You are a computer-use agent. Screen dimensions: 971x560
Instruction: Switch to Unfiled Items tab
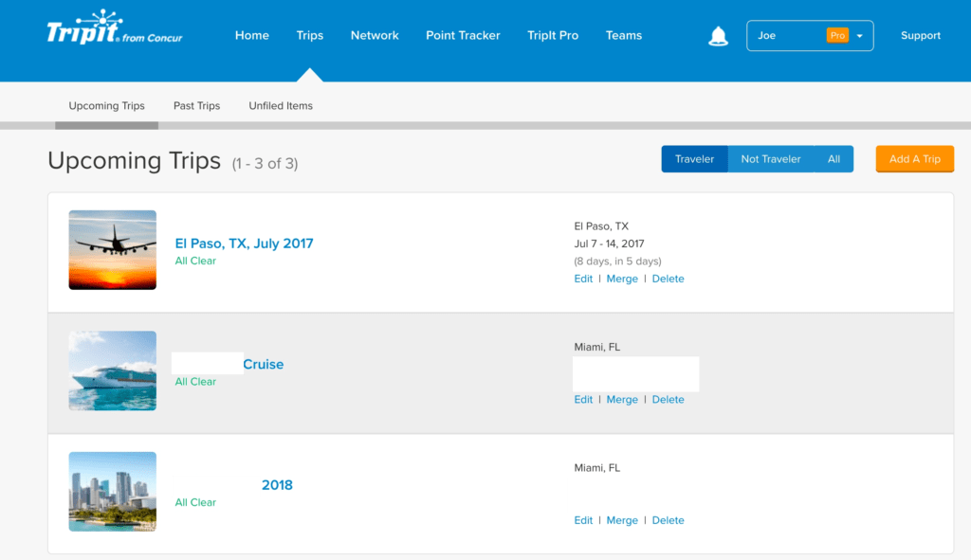pyautogui.click(x=281, y=106)
